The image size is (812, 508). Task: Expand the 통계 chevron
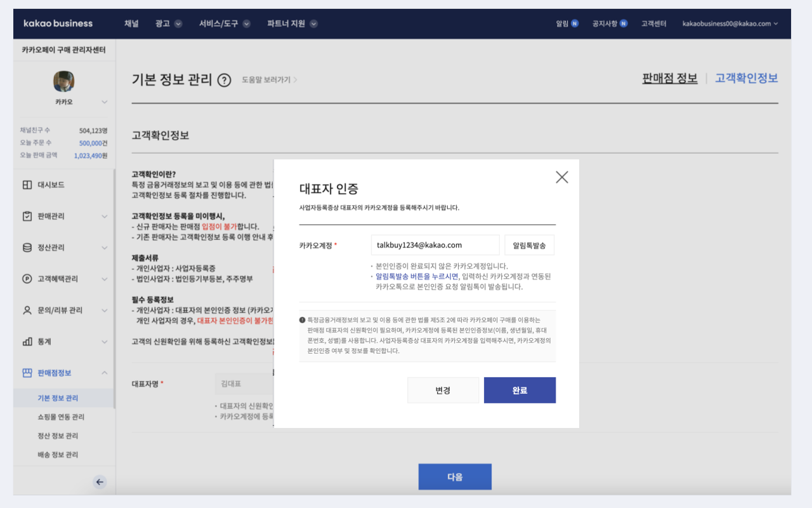[105, 342]
